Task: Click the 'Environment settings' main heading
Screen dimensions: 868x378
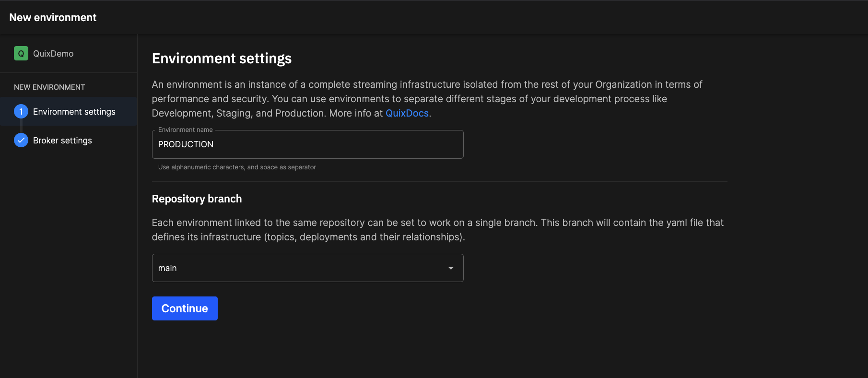Action: [222, 59]
